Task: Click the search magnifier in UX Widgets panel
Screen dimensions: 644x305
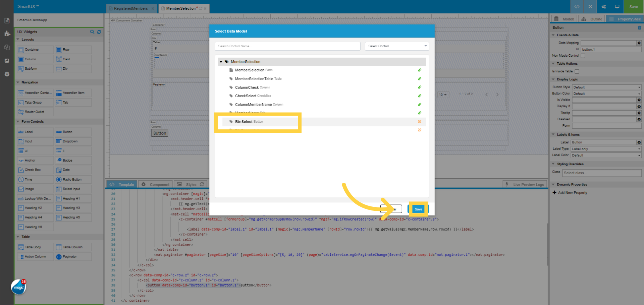Action: [92, 32]
